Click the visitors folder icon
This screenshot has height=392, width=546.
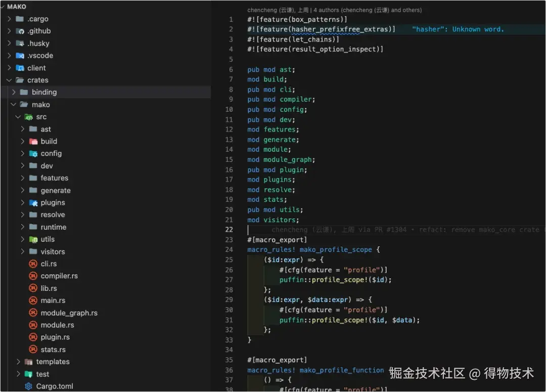coord(33,251)
